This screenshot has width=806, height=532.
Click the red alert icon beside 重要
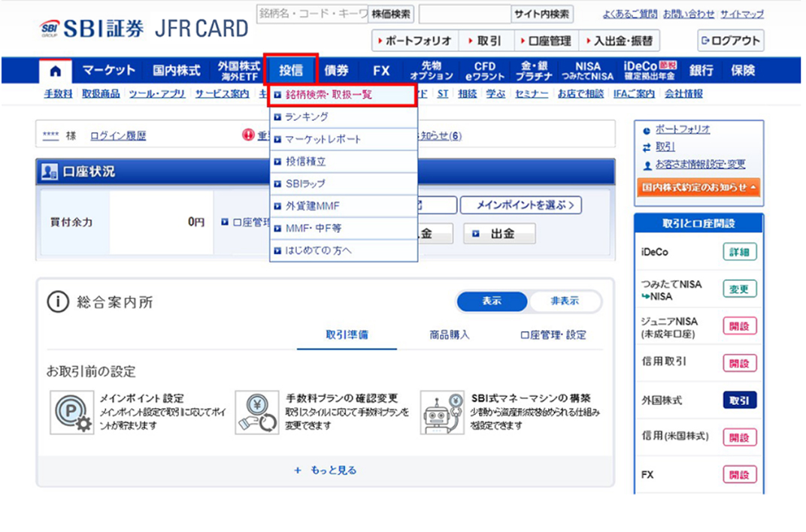[x=248, y=135]
